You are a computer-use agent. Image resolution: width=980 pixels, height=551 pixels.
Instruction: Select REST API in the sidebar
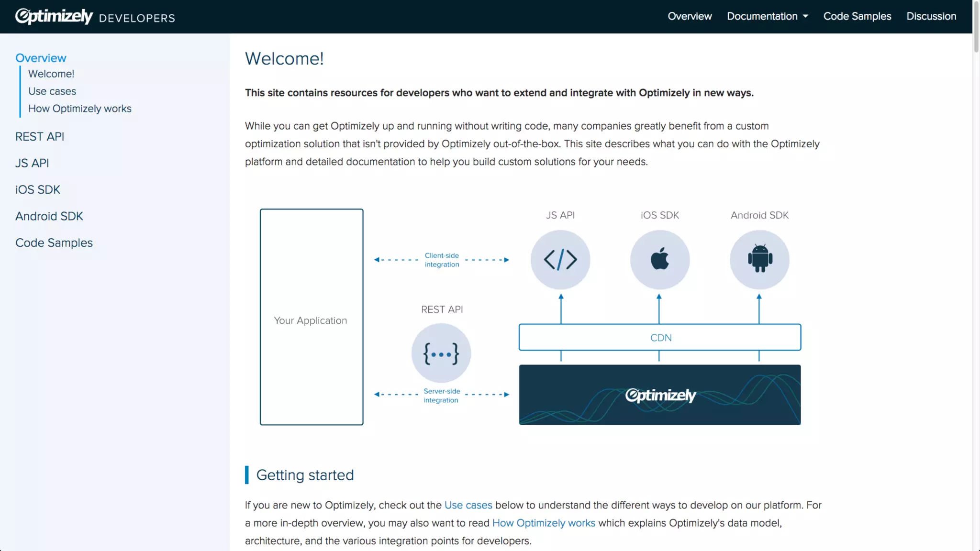coord(40,137)
